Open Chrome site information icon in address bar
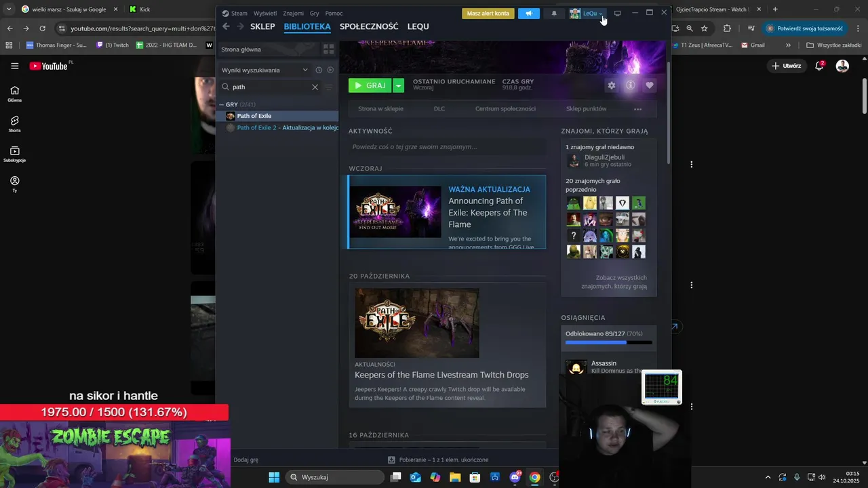The width and height of the screenshot is (868, 488). pyautogui.click(x=62, y=28)
